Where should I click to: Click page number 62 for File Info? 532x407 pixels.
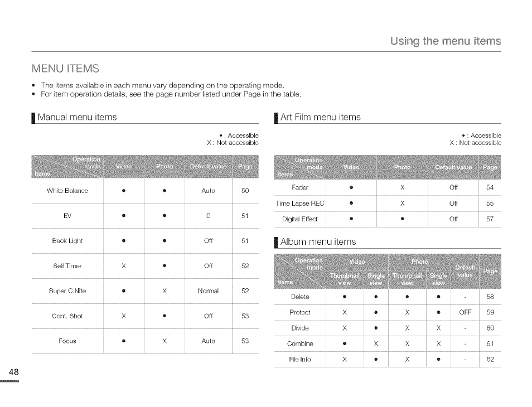(x=490, y=359)
